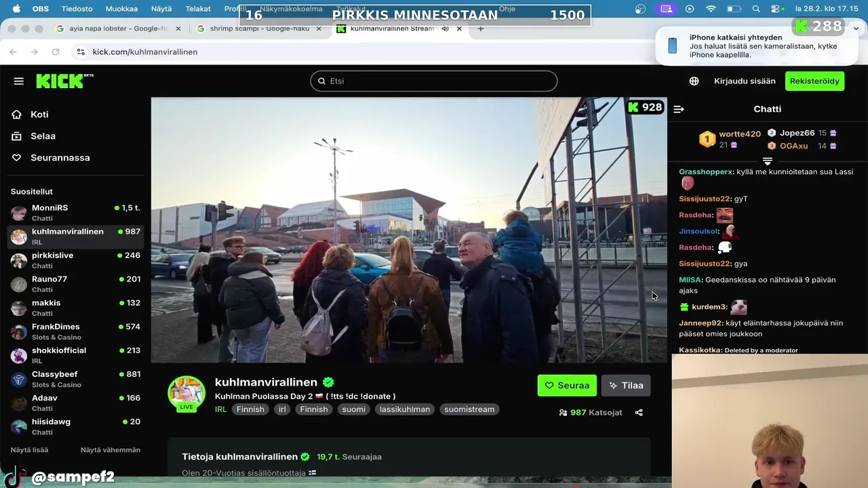Click Jopez66 in chat leaderboard
The width and height of the screenshot is (868, 488).
pos(797,133)
